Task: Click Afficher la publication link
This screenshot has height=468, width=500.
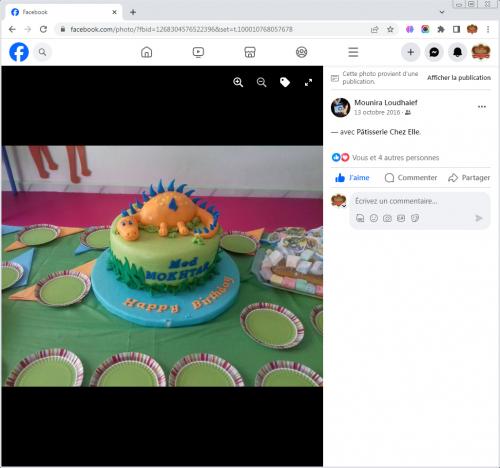Action: click(x=459, y=77)
